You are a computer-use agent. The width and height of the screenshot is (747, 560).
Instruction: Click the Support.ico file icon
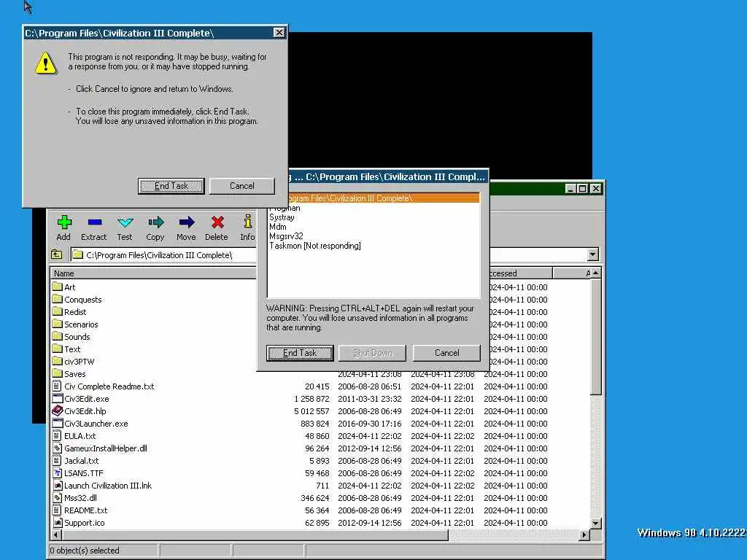pyautogui.click(x=57, y=522)
